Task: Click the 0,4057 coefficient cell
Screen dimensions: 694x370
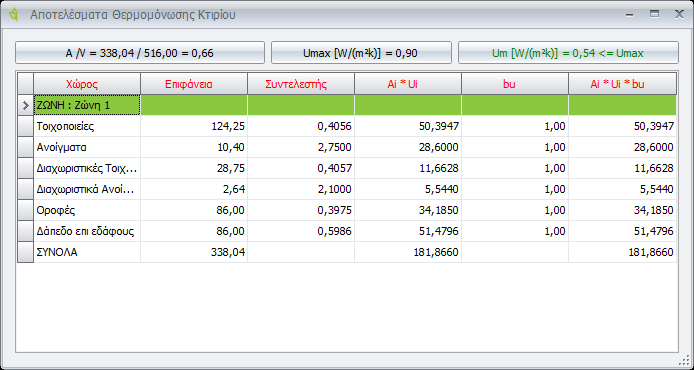Action: 301,168
